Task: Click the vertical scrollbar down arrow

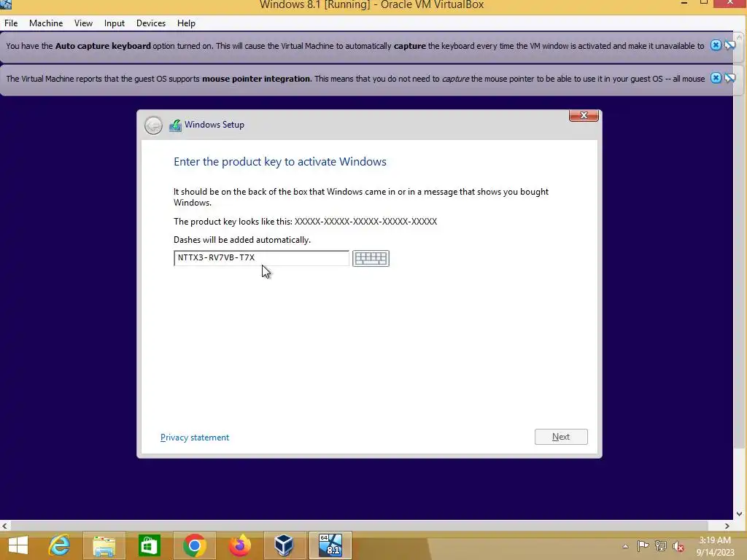Action: click(739, 514)
